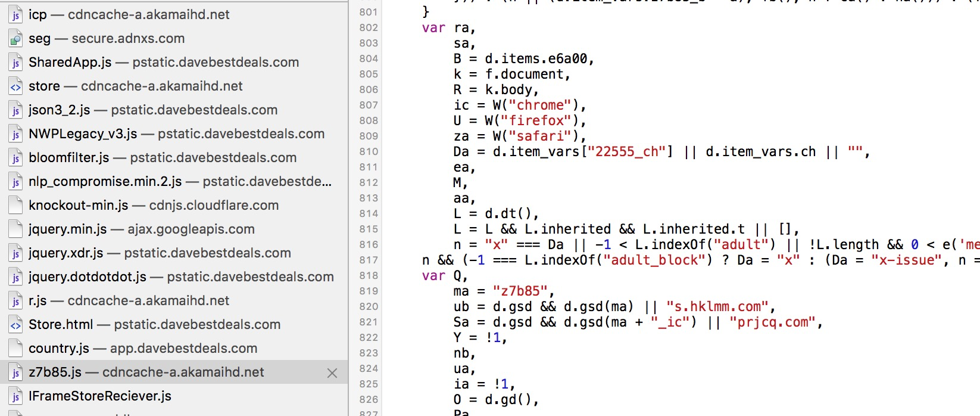980x416 pixels.
Task: Close the selected z7b85.js resource row
Action: coord(332,373)
